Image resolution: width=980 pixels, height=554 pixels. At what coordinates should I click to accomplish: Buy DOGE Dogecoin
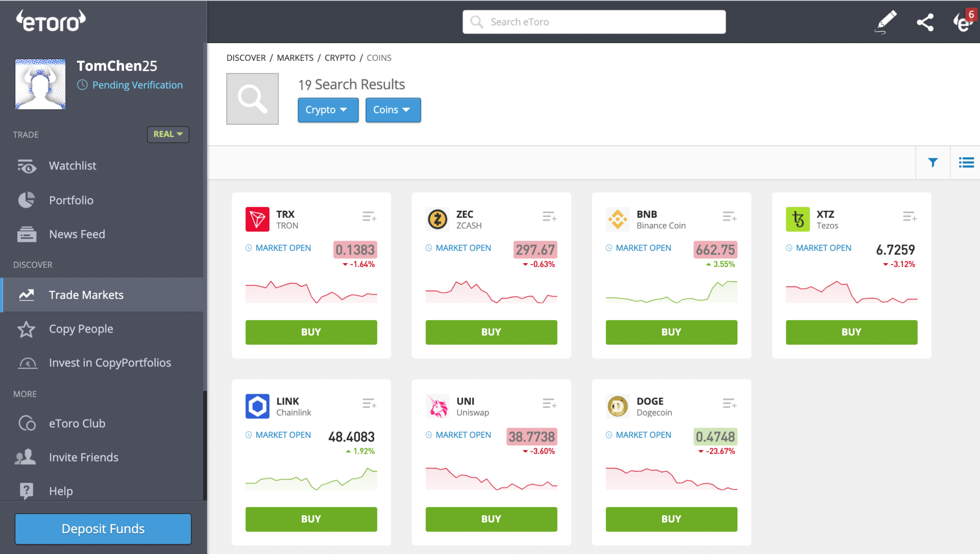[x=671, y=519]
